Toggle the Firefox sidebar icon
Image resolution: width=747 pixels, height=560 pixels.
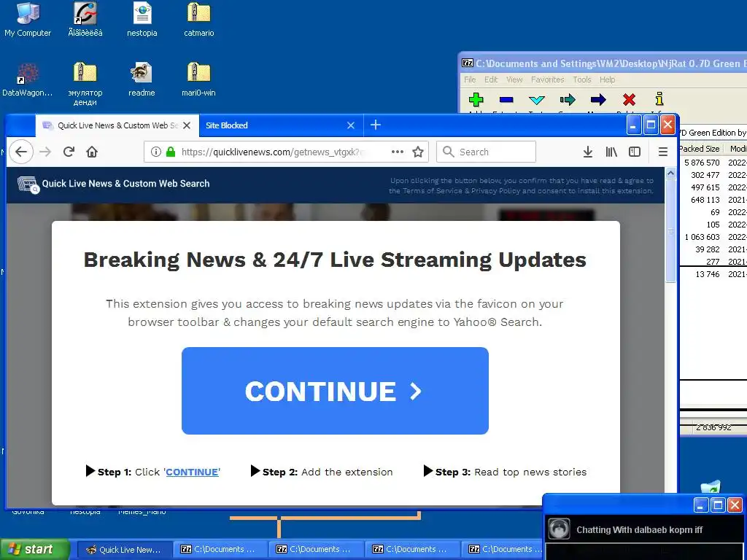tap(635, 152)
